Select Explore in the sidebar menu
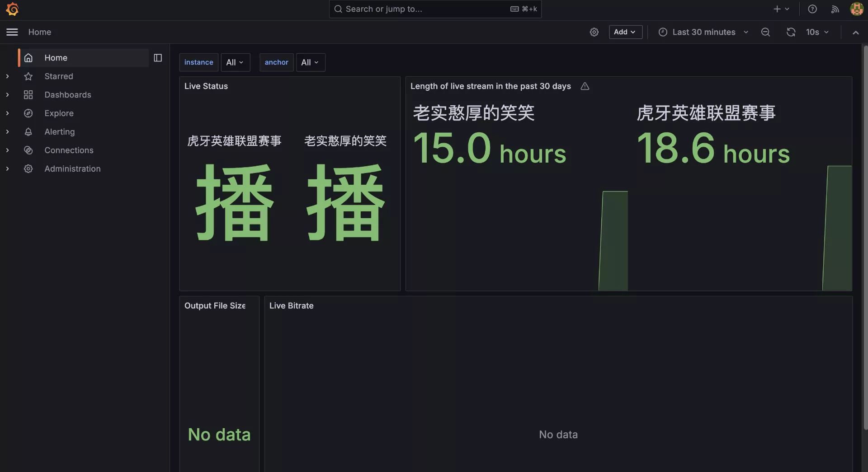This screenshot has height=472, width=868. [x=59, y=113]
